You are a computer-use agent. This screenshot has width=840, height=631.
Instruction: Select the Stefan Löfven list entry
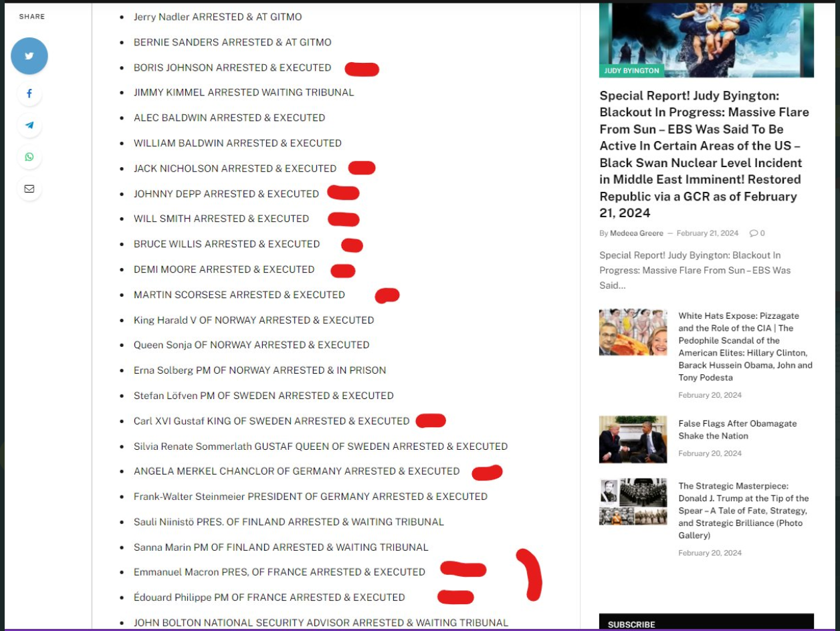point(264,396)
